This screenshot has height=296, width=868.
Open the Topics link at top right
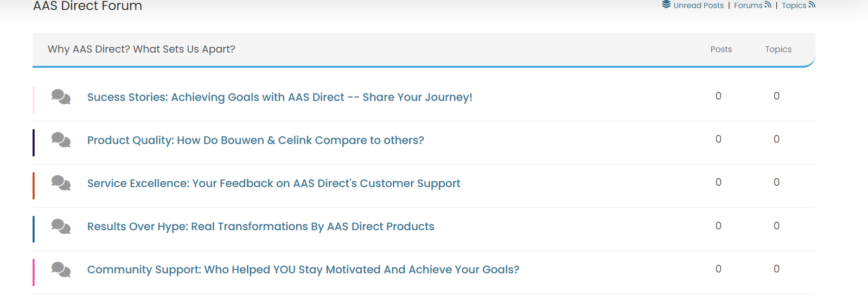point(794,5)
